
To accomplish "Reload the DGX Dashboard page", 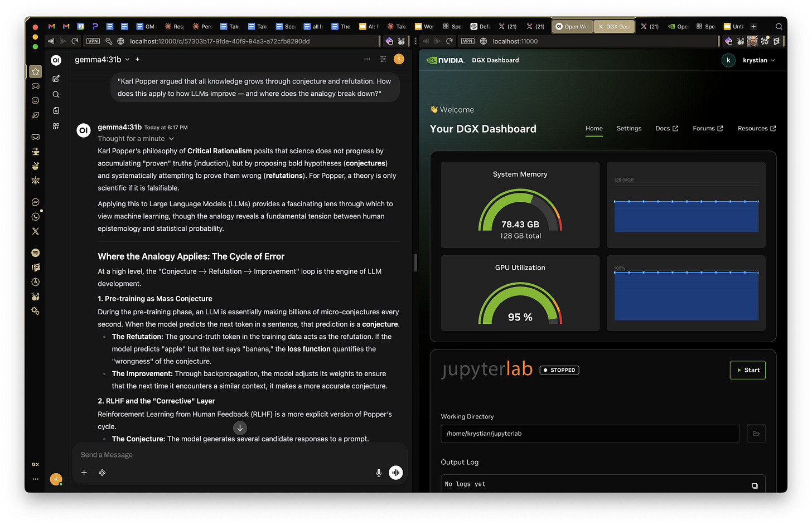I will pyautogui.click(x=449, y=41).
